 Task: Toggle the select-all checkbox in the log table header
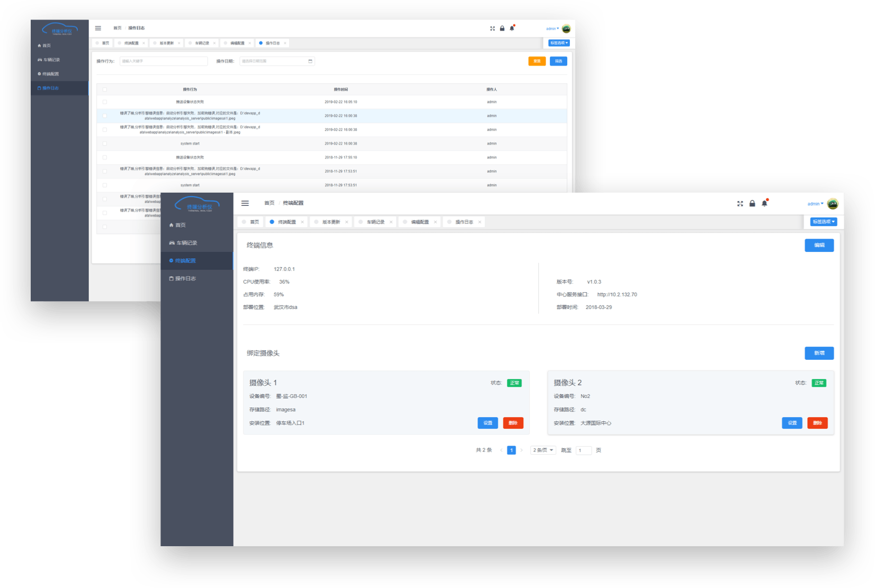point(105,89)
